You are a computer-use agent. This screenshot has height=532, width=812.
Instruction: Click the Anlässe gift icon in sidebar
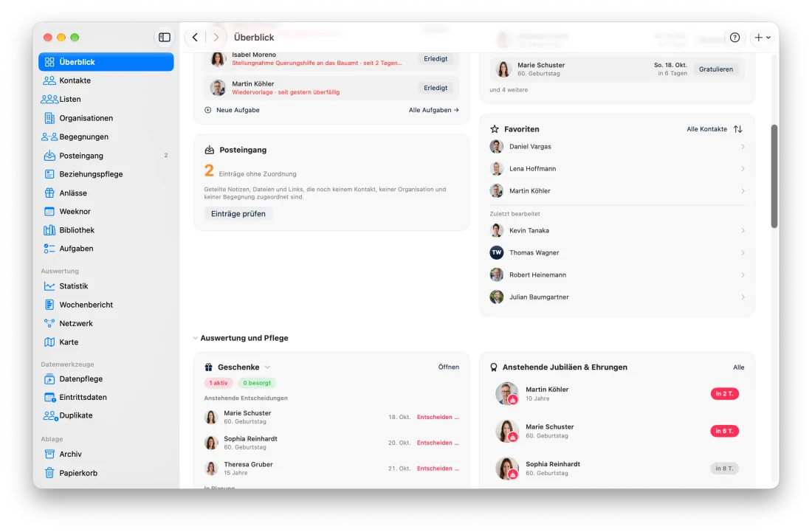click(x=49, y=193)
